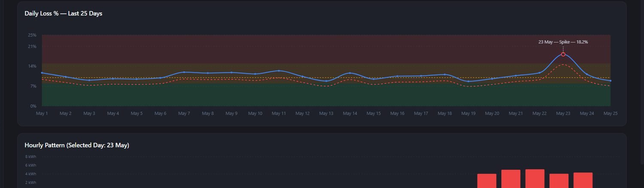This screenshot has width=644, height=188.
Task: Click the 8 kWh axis label
Action: [30, 157]
